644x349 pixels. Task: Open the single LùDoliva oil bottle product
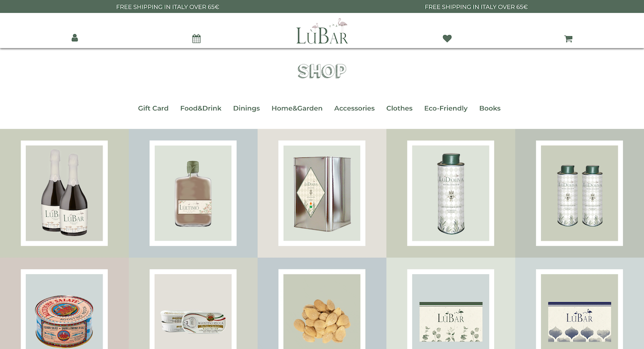(x=451, y=193)
